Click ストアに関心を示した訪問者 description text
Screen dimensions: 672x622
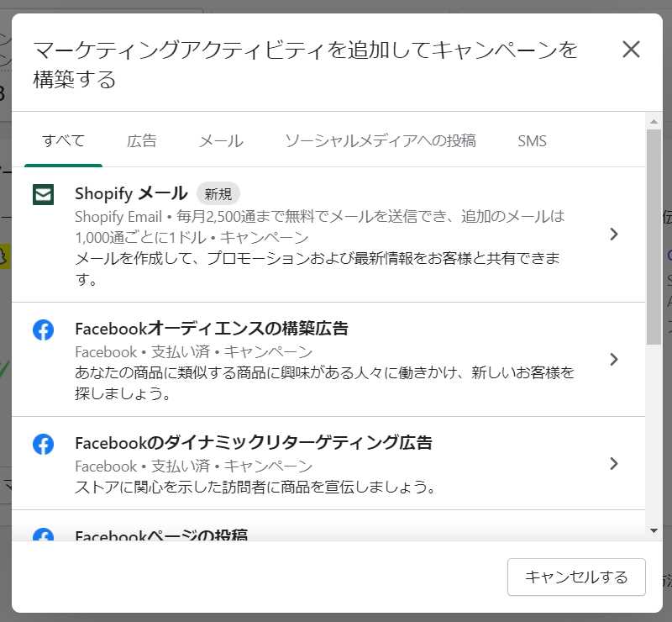[x=255, y=487]
